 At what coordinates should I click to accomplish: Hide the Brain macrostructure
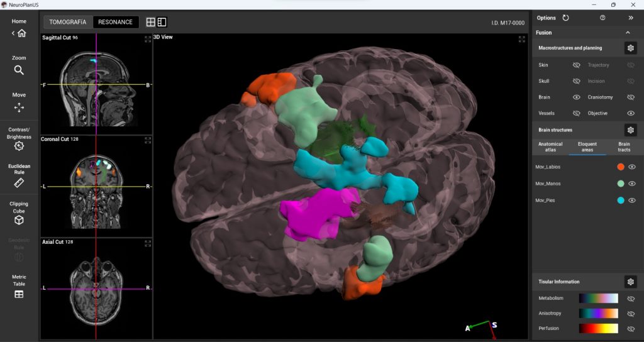pyautogui.click(x=576, y=97)
